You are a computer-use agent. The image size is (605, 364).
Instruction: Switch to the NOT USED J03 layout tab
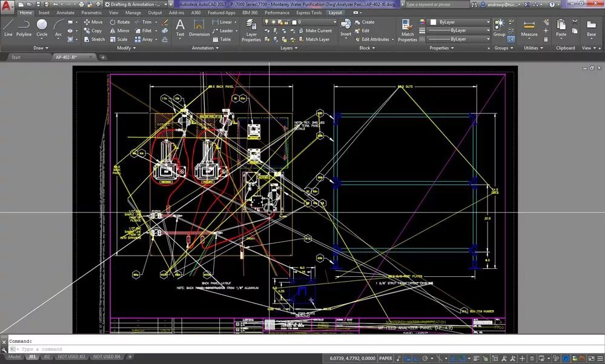pyautogui.click(x=71, y=357)
